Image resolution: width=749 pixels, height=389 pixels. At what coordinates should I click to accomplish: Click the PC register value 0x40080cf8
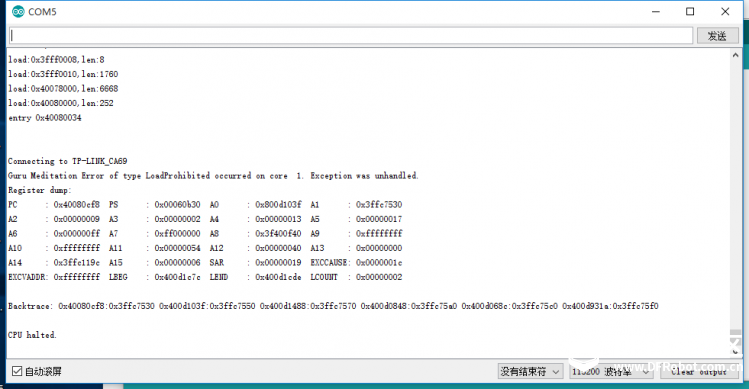[77, 205]
